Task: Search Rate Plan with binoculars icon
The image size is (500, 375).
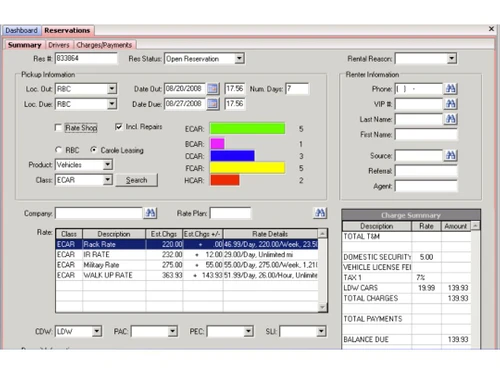Action: (320, 213)
